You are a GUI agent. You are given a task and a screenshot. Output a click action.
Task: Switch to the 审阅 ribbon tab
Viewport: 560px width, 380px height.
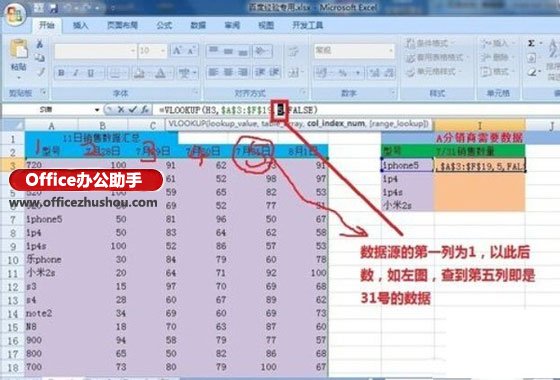[232, 25]
